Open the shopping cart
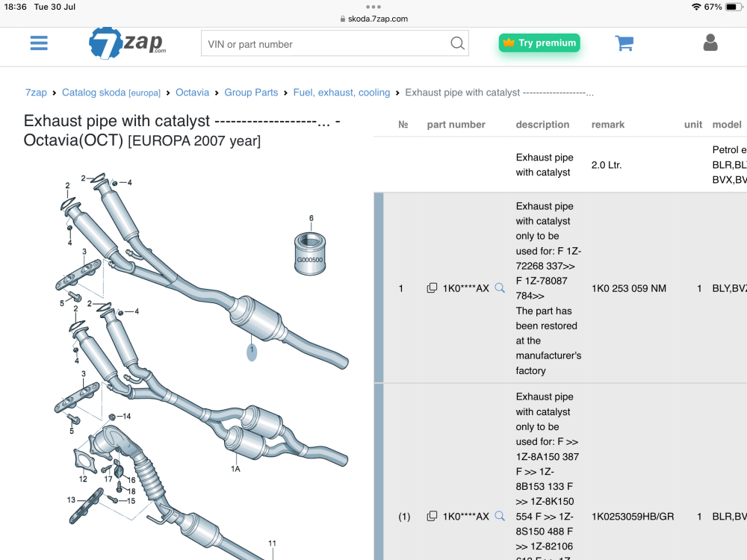 pos(624,43)
